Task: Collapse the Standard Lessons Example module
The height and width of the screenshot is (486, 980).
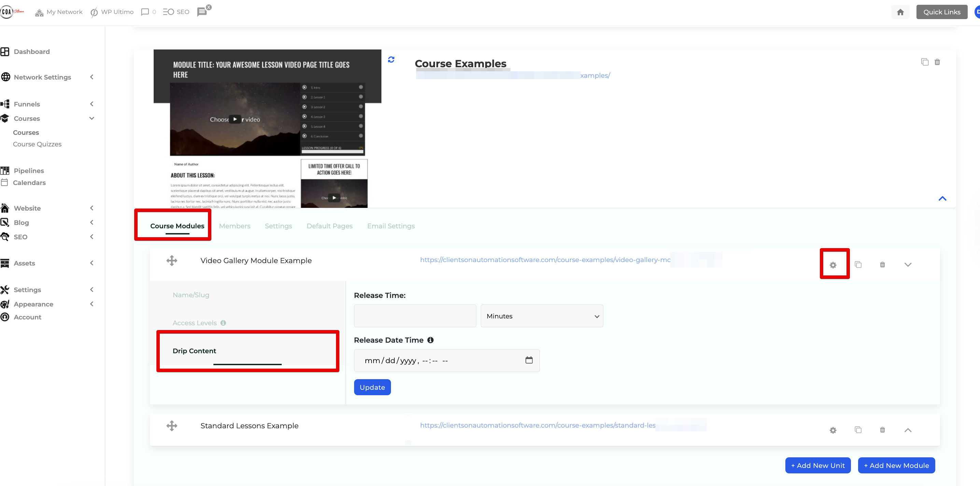Action: [908, 430]
